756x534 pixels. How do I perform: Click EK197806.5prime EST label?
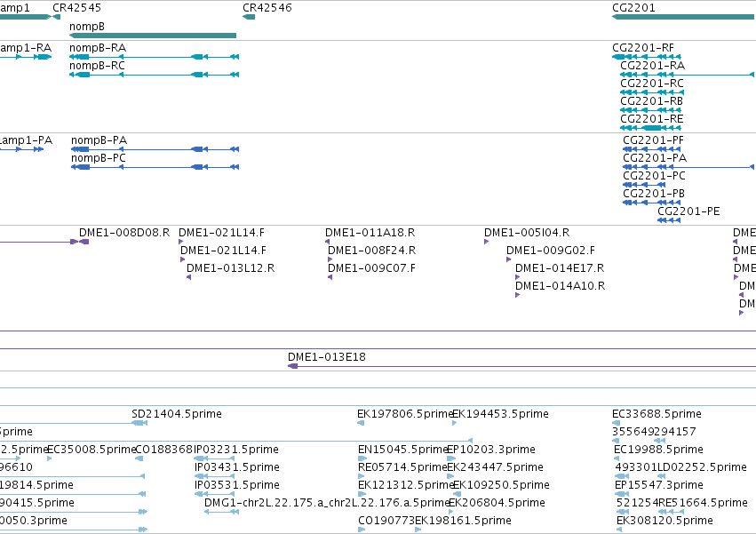pyautogui.click(x=404, y=414)
